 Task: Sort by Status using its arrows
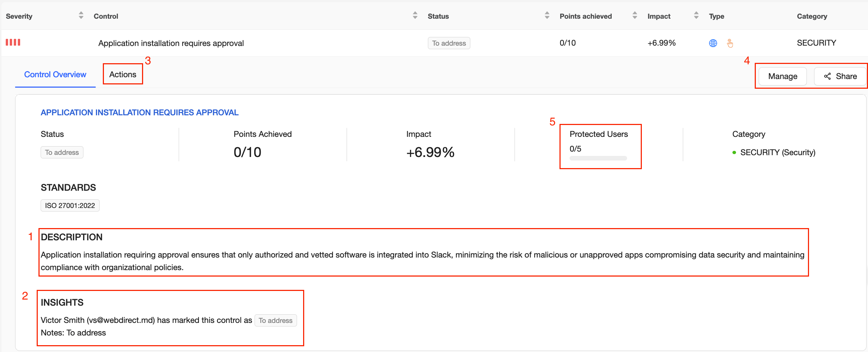[547, 15]
